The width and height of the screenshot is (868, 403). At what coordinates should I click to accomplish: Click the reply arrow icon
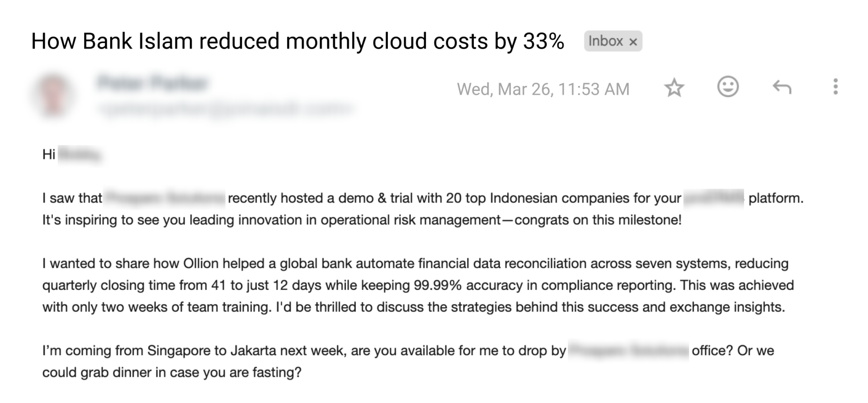782,87
